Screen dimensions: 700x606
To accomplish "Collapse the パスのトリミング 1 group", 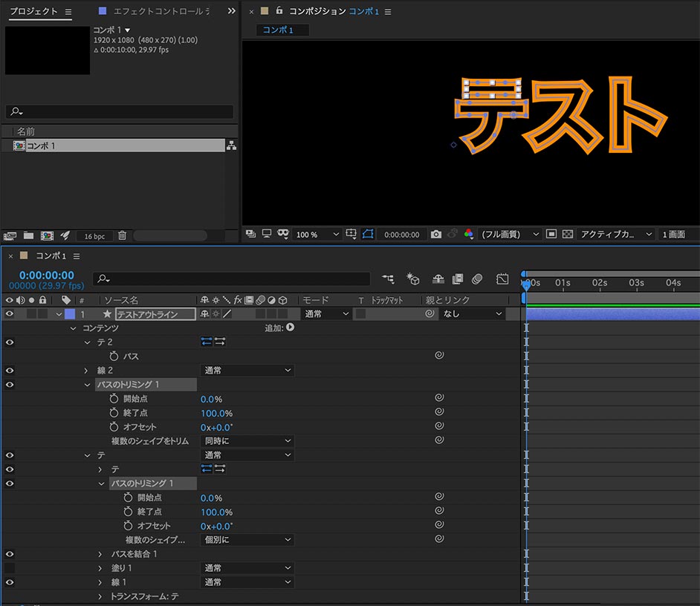I will point(87,384).
